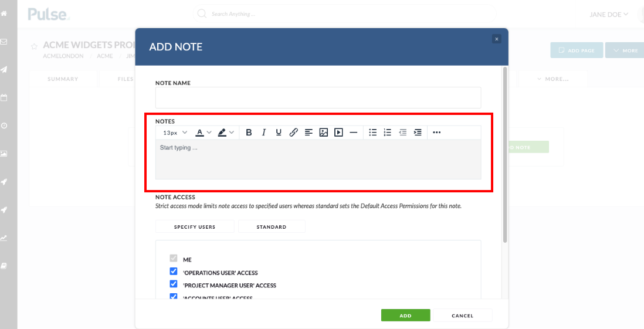This screenshot has height=329, width=644.
Task: Increase indent in the notes editor
Action: point(417,133)
